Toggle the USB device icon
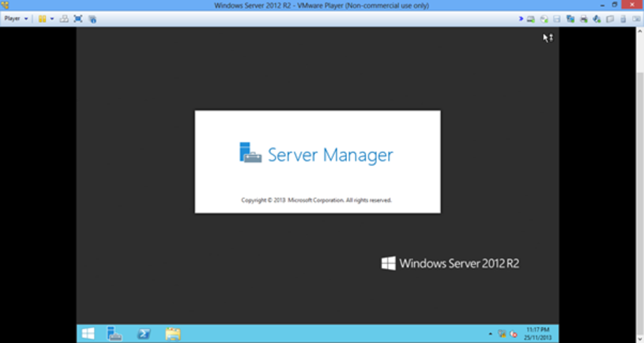 [623, 19]
